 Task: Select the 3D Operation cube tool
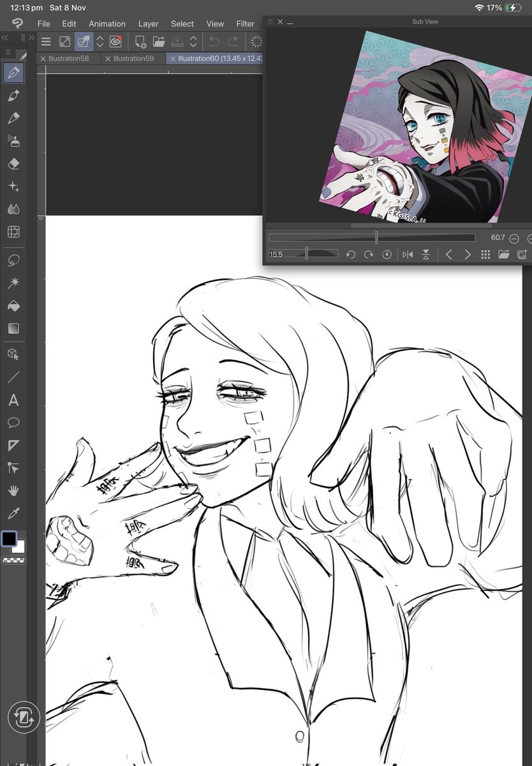[13, 354]
